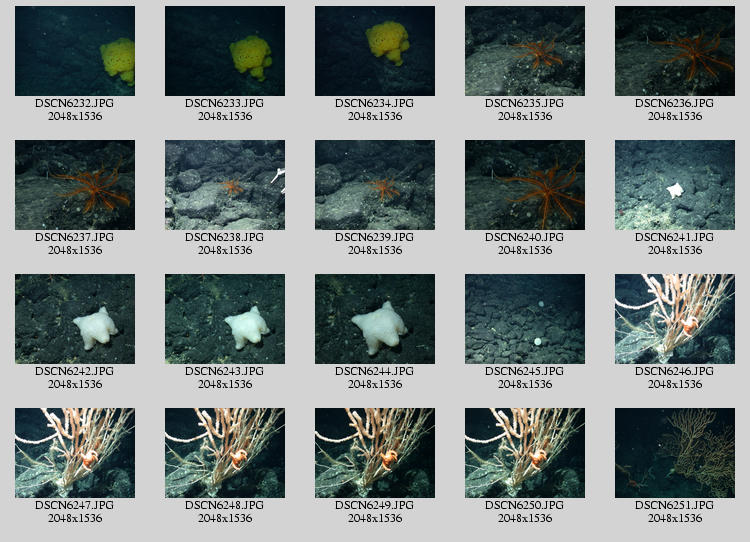Viewport: 750px width, 542px height.
Task: Select the DSCN6246.JPG coral thumbnail
Action: 675,319
